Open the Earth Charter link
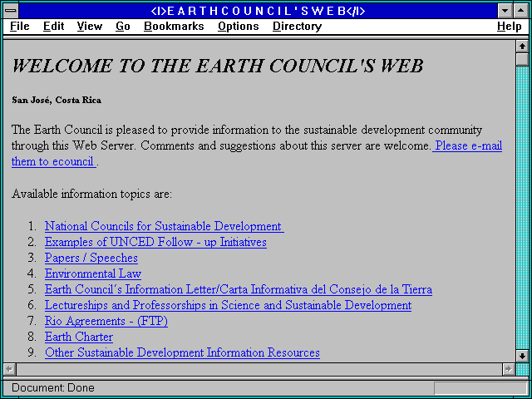The height and width of the screenshot is (399, 532). coord(79,337)
